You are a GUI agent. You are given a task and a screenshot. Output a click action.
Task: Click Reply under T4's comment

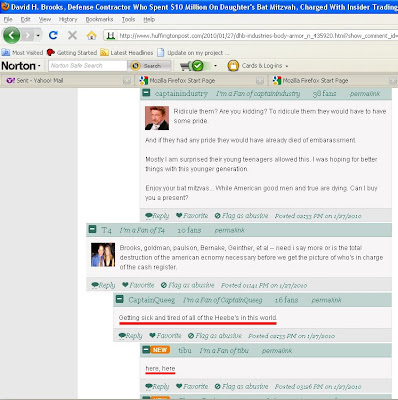(x=103, y=285)
